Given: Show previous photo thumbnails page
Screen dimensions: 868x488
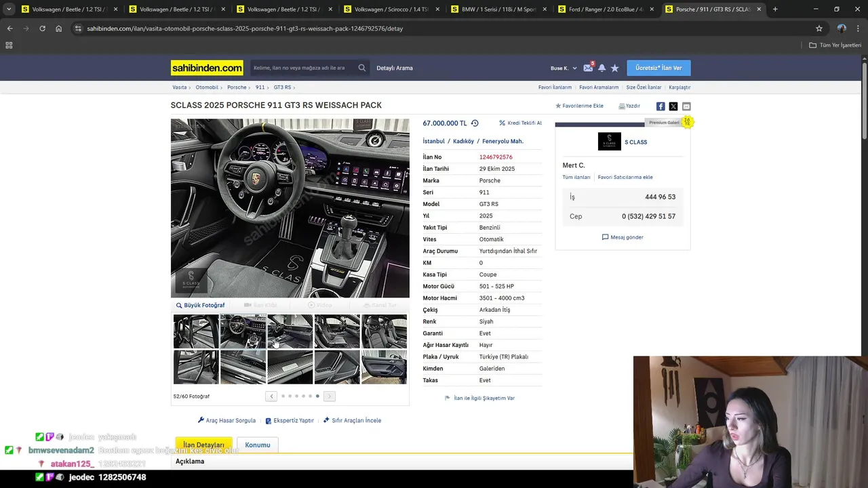Looking at the screenshot, I should tap(271, 396).
